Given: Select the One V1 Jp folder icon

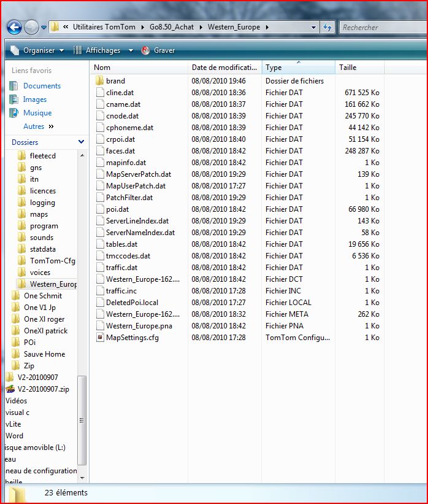Looking at the screenshot, I should point(15,308).
